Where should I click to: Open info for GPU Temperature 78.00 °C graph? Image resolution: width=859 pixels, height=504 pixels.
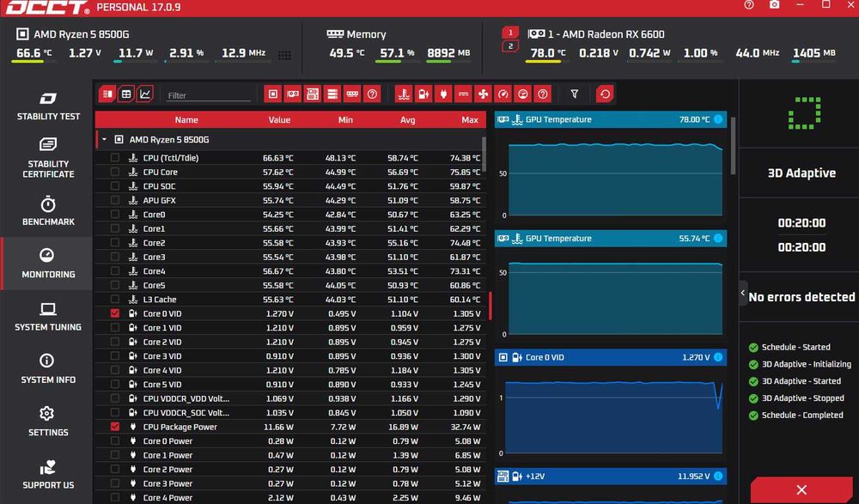(717, 119)
